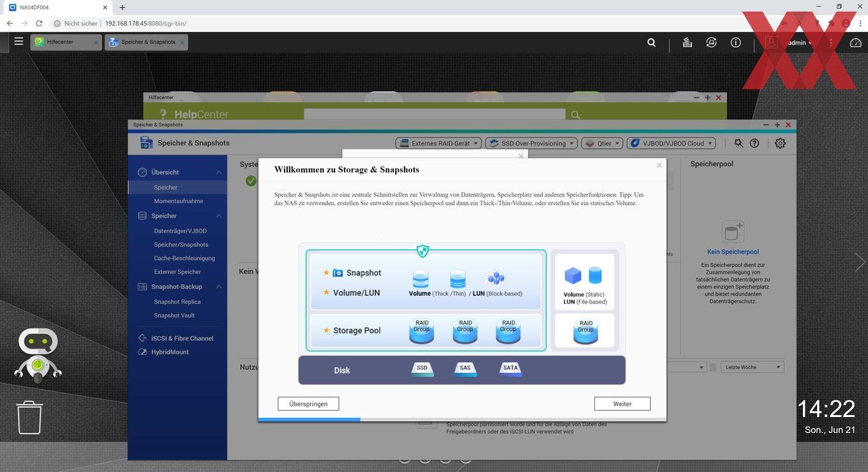The width and height of the screenshot is (868, 472).
Task: Close the Hilfecenter taskbar tab
Action: tap(96, 42)
